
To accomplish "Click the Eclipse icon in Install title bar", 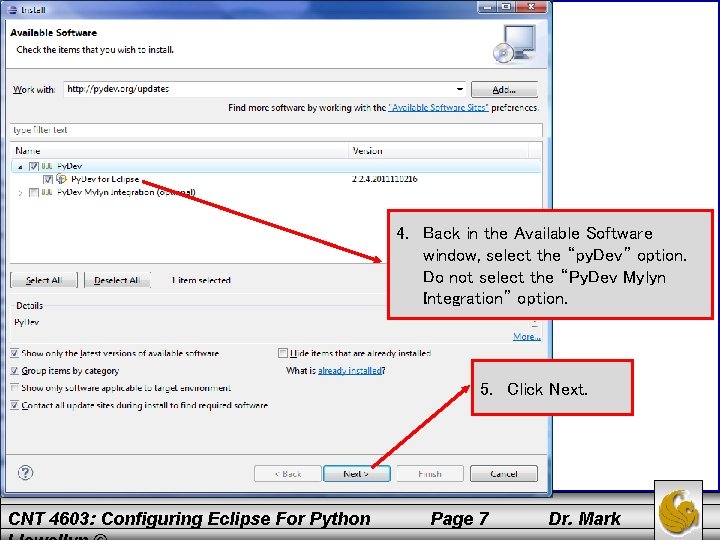I will tap(13, 9).
